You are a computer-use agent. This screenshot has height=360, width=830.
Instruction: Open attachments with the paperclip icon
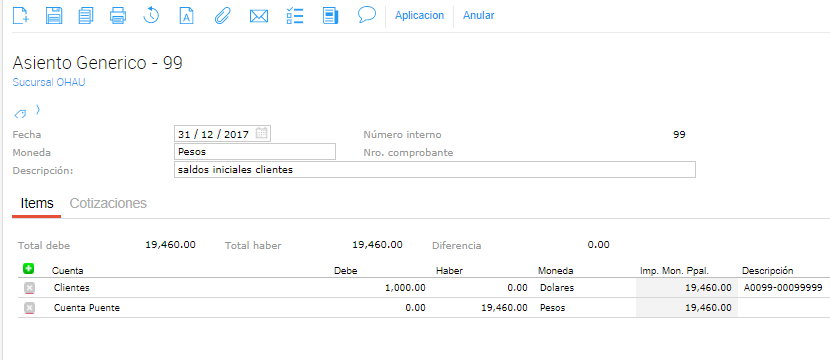pos(223,15)
